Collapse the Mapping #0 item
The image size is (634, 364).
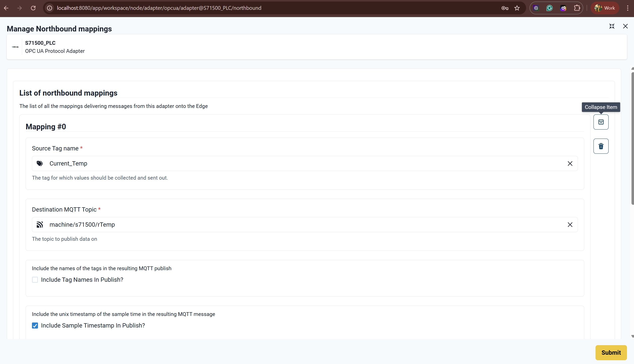(x=601, y=122)
